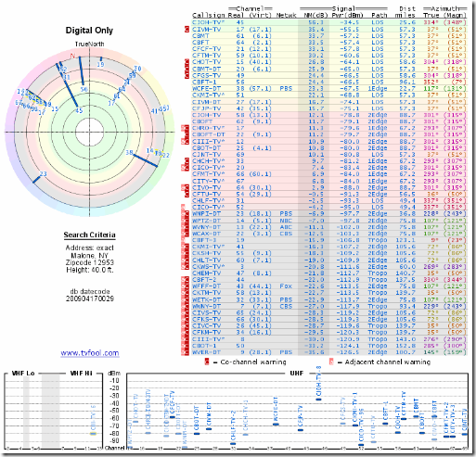
Task: Click the Search Criteria heading
Action: [90, 235]
